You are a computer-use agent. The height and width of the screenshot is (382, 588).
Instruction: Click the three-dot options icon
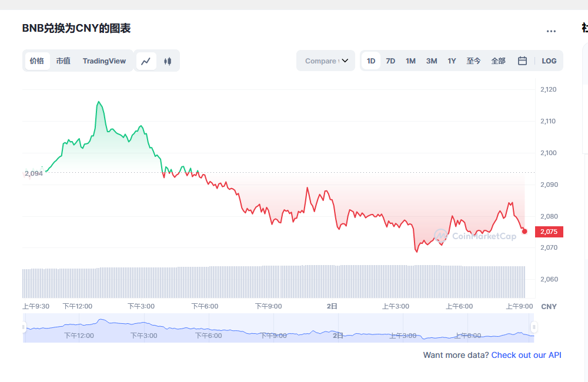point(551,31)
